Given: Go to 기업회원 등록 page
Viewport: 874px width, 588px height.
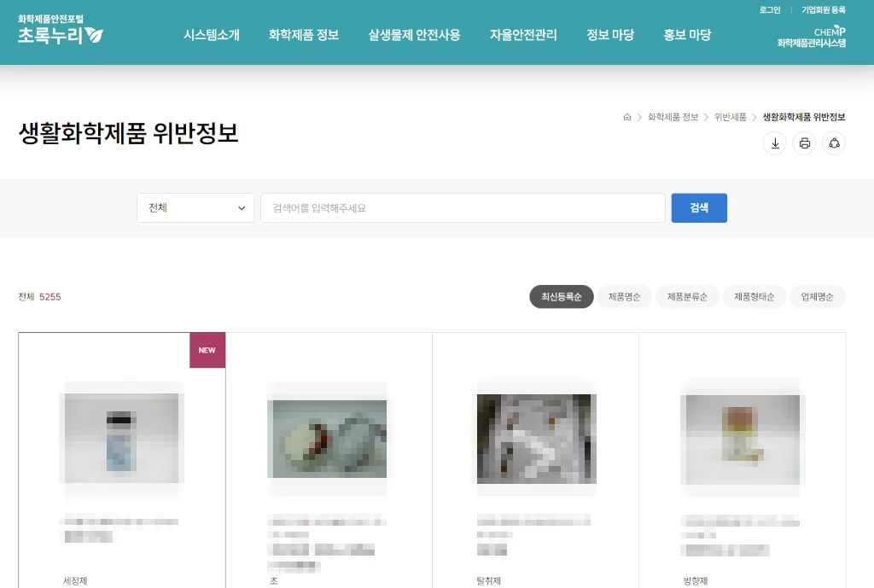Looking at the screenshot, I should pyautogui.click(x=823, y=10).
